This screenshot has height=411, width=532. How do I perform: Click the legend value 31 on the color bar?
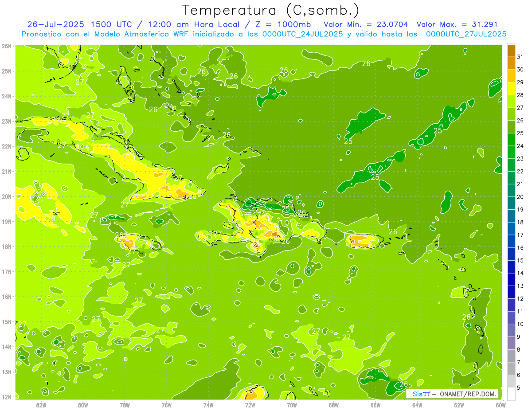[520, 56]
